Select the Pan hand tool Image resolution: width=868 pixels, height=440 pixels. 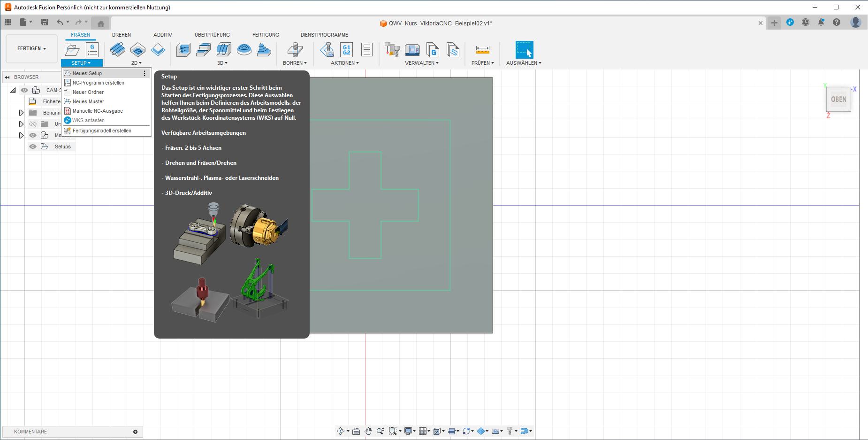click(x=368, y=431)
